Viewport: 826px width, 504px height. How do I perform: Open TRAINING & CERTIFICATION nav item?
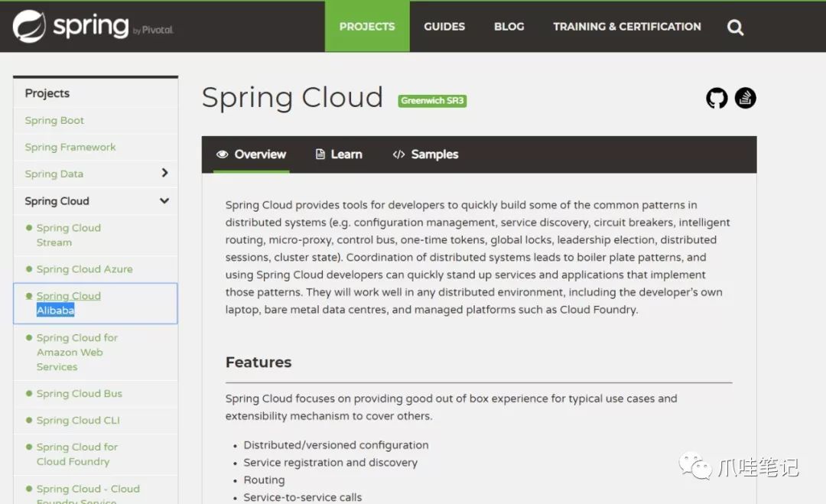[627, 26]
